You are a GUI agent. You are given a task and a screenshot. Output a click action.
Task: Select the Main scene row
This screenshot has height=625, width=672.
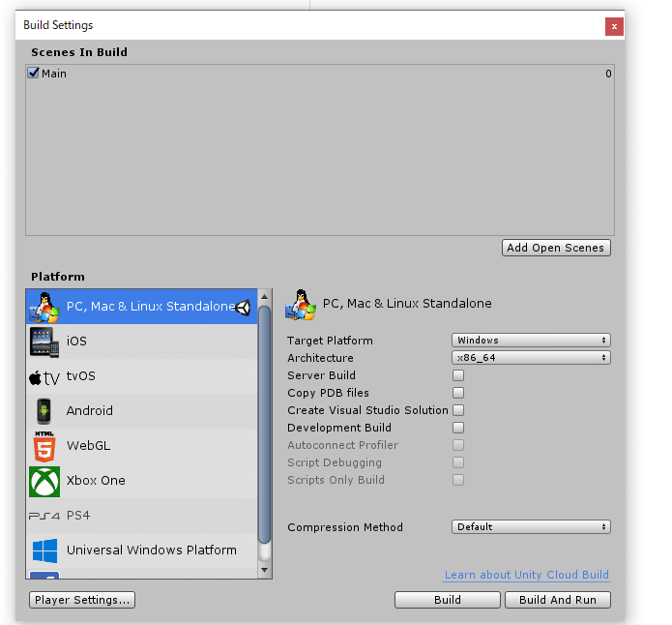(320, 74)
